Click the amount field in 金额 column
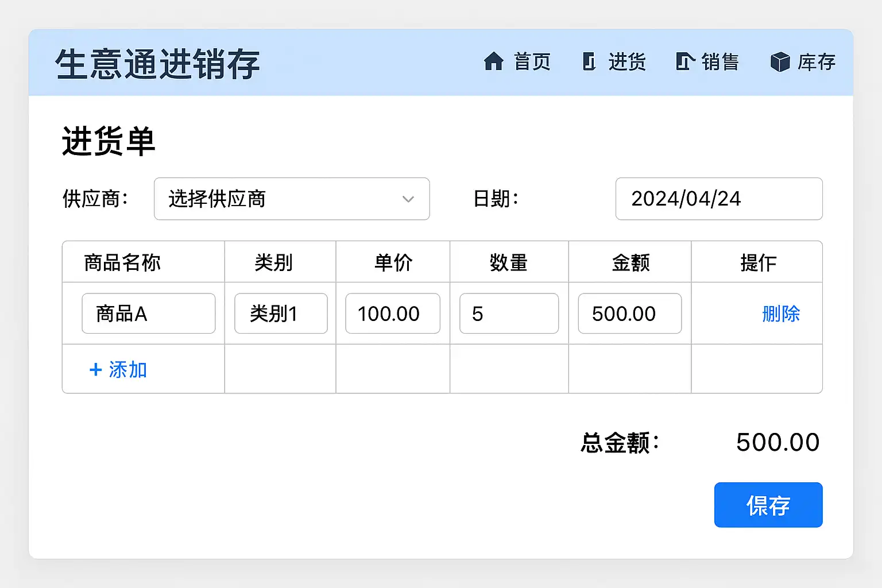This screenshot has height=588, width=882. pyautogui.click(x=629, y=314)
